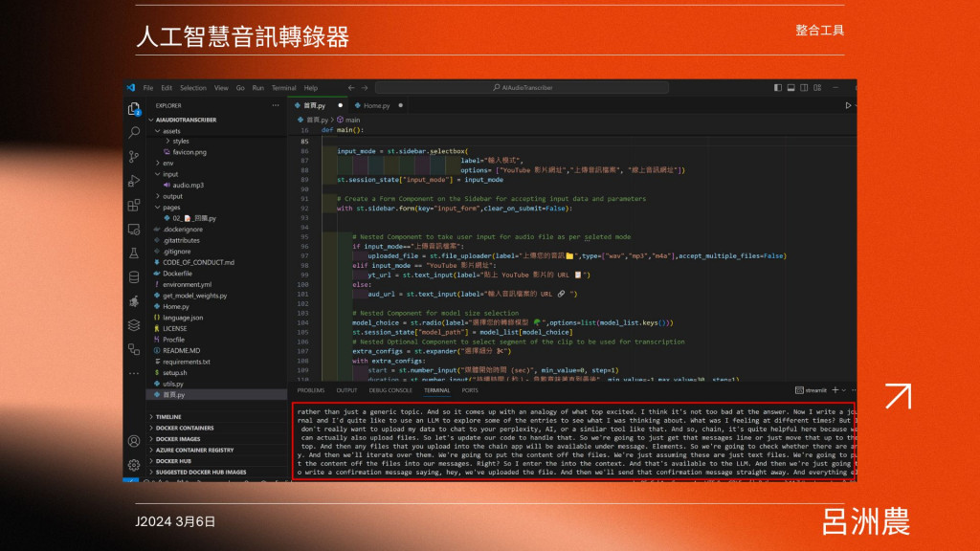980x551 pixels.
Task: Run the Python file with play button
Action: point(848,105)
